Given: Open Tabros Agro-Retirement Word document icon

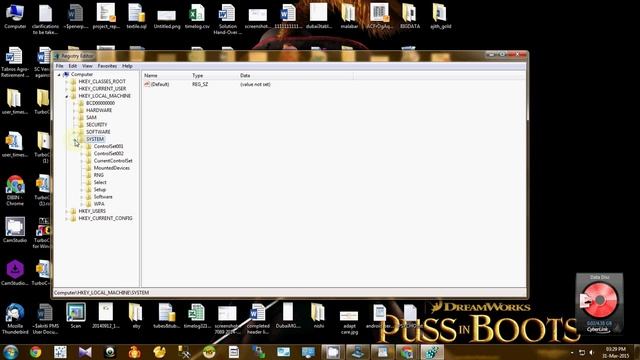Looking at the screenshot, I should point(15,61).
